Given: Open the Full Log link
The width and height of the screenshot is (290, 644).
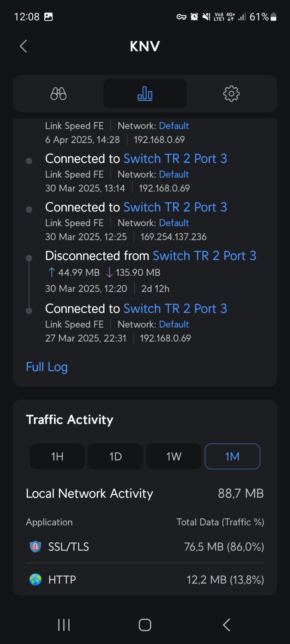Looking at the screenshot, I should click(47, 367).
